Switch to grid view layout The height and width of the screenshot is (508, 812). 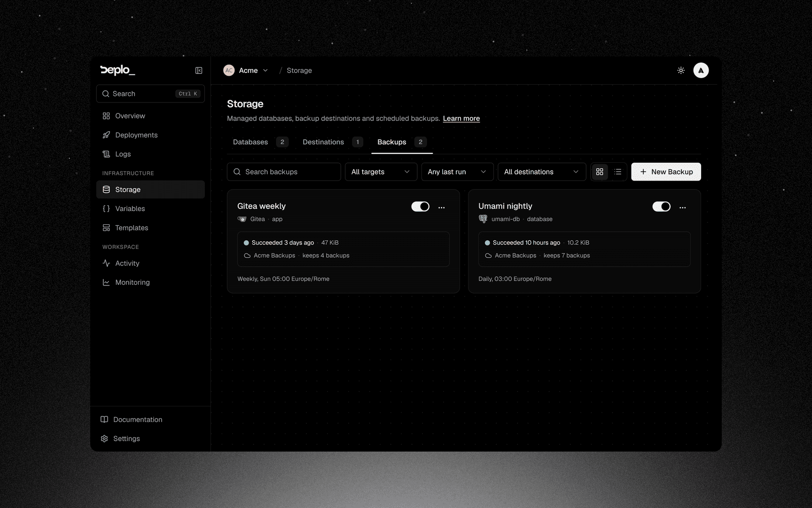(600, 172)
